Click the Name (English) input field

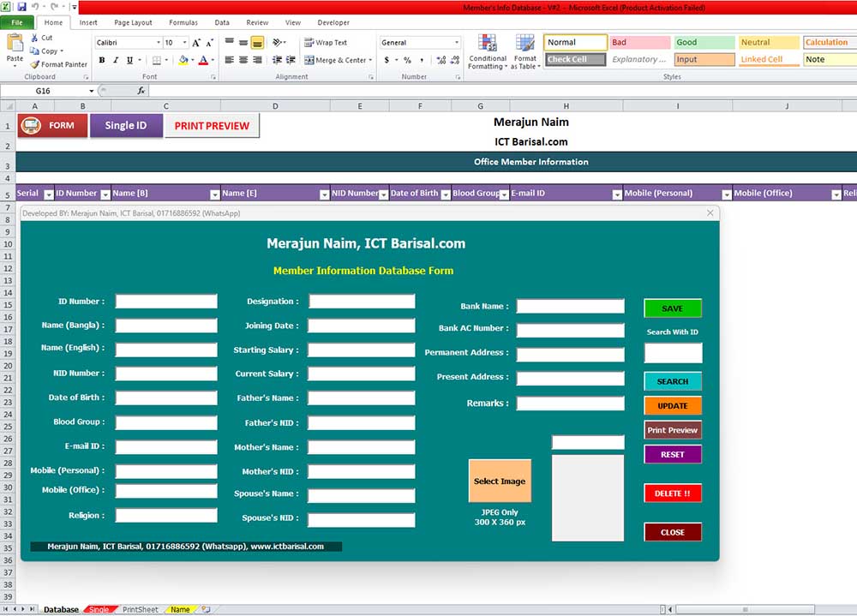166,350
